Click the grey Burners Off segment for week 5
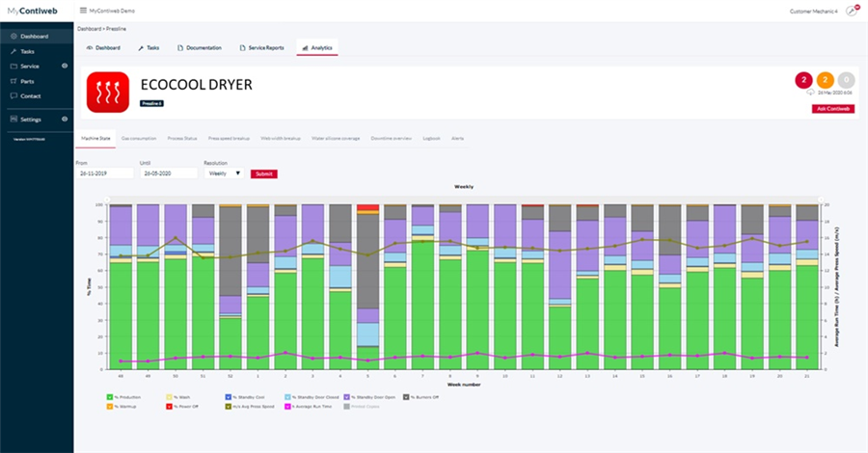Image resolution: width=868 pixels, height=453 pixels. tap(367, 261)
